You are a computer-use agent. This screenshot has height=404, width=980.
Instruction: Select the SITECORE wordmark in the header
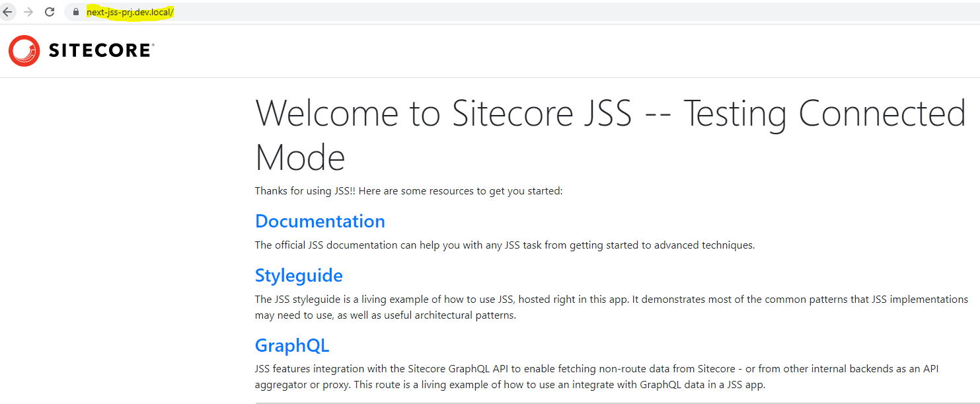(x=99, y=50)
